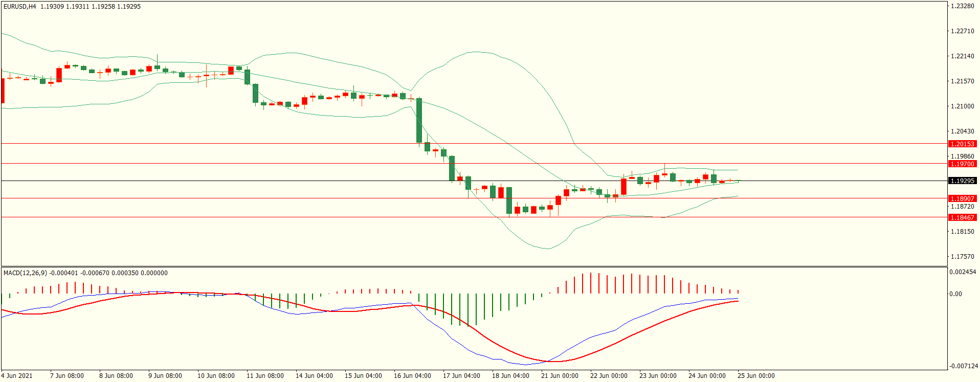Click the 1.20153 red price level label

(x=962, y=144)
